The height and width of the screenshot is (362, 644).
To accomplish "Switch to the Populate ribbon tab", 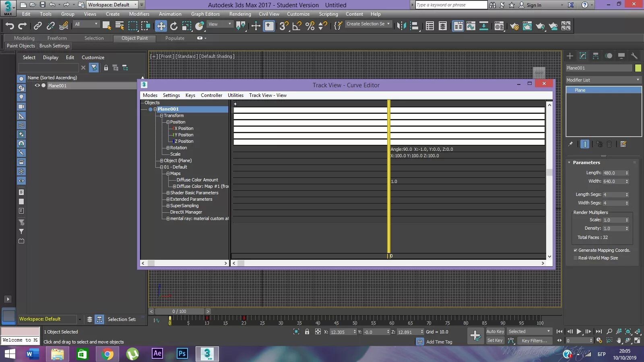I will (175, 38).
